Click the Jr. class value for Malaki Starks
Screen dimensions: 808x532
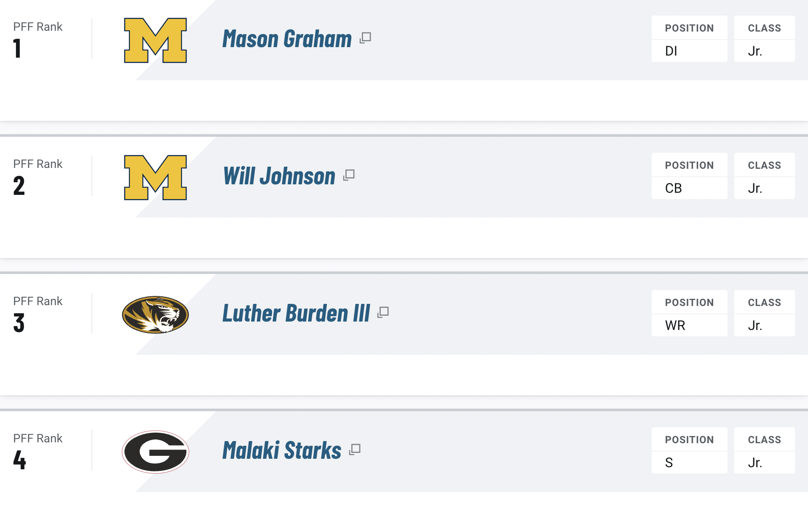[755, 463]
